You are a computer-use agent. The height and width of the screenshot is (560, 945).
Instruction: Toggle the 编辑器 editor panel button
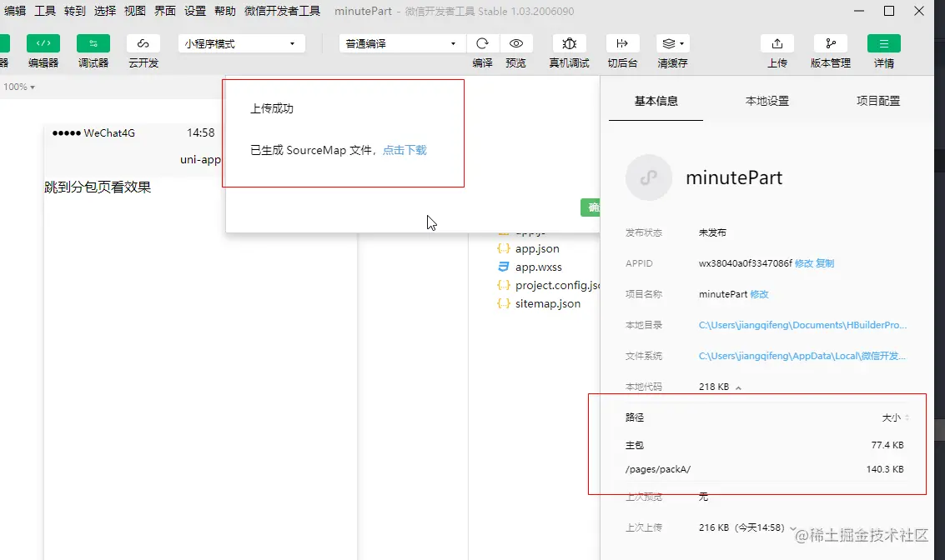43,43
